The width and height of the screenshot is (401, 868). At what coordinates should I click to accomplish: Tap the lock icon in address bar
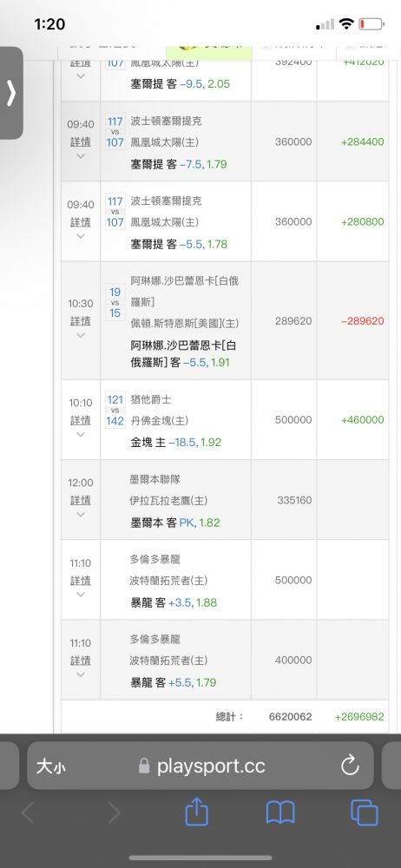144,766
